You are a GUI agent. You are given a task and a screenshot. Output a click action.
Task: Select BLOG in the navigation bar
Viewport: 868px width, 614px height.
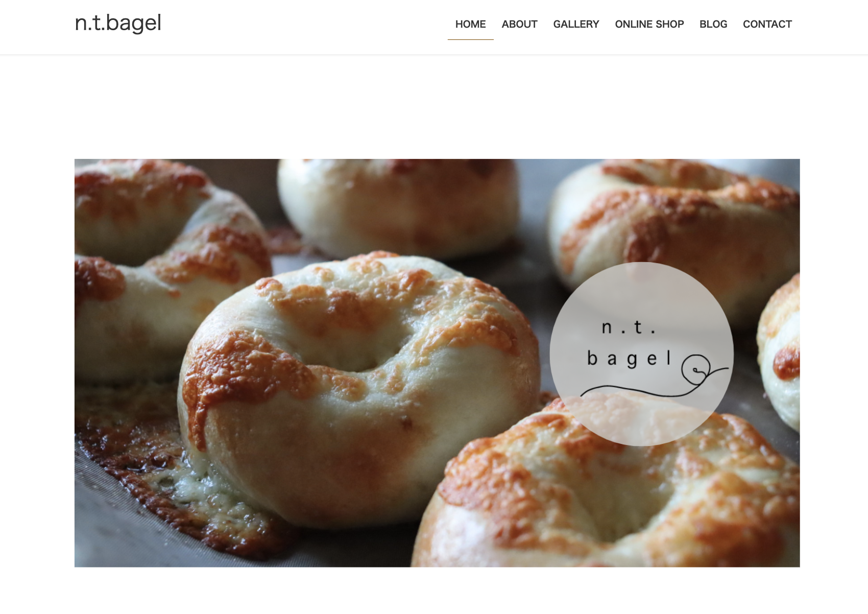(713, 24)
